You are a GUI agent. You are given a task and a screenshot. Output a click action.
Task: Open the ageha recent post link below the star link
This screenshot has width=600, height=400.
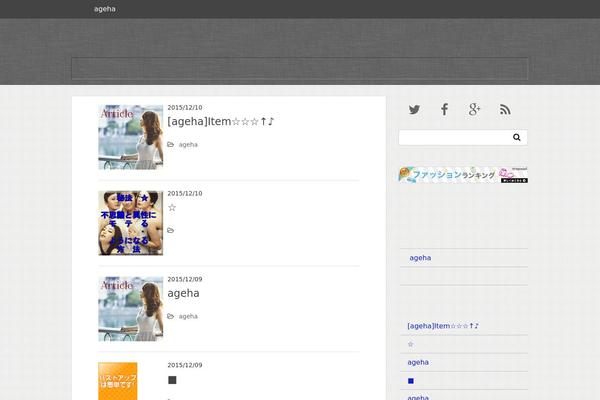coord(418,362)
